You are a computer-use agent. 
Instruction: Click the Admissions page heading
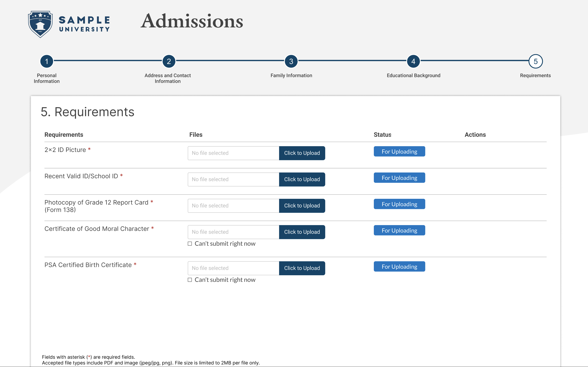[x=192, y=21]
